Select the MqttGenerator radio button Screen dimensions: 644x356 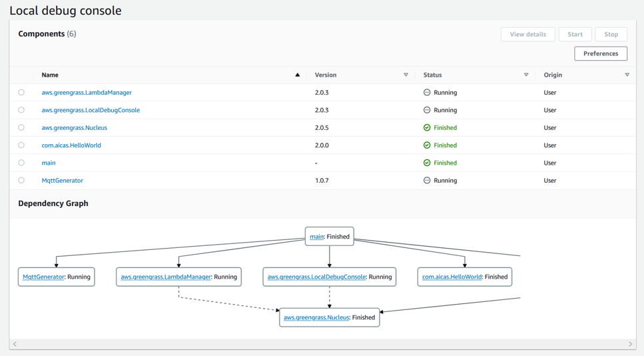pyautogui.click(x=21, y=181)
